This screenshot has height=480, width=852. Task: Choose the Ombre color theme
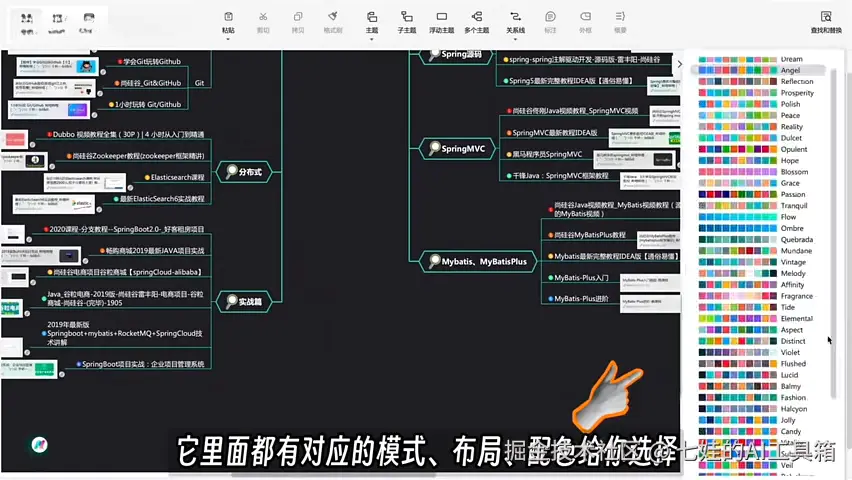point(751,228)
